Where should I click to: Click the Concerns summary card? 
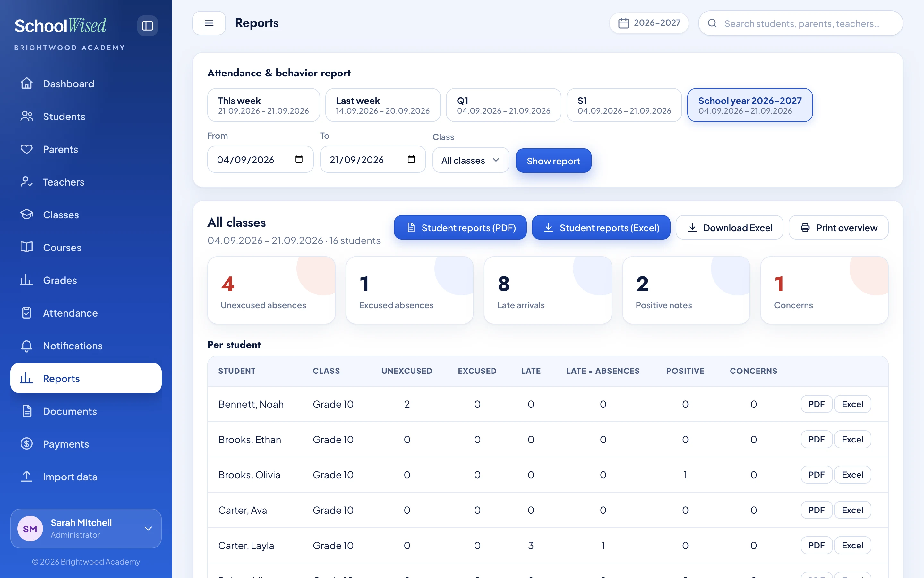pos(824,290)
